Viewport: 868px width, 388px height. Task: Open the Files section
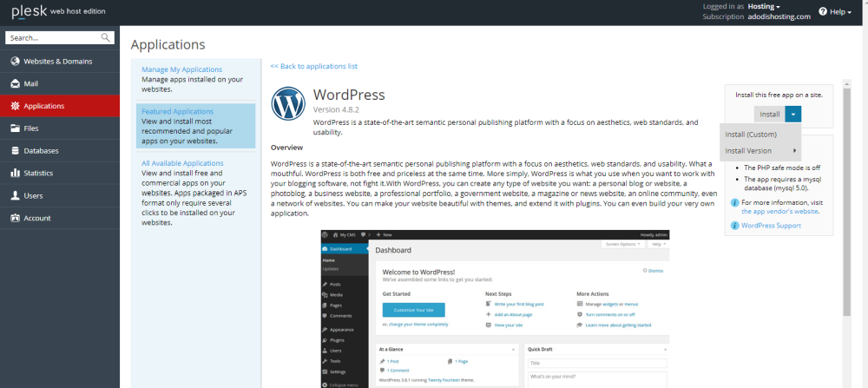click(60, 128)
